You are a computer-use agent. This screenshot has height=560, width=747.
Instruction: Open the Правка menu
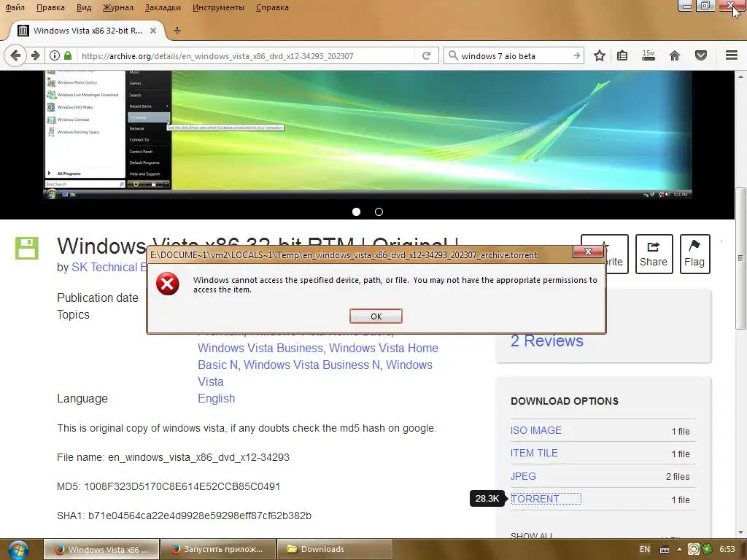click(x=50, y=7)
